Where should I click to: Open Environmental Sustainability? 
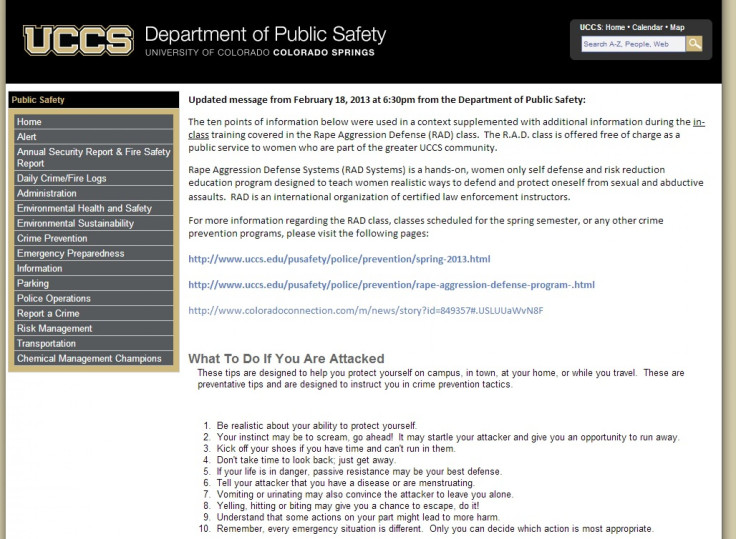tap(93, 223)
